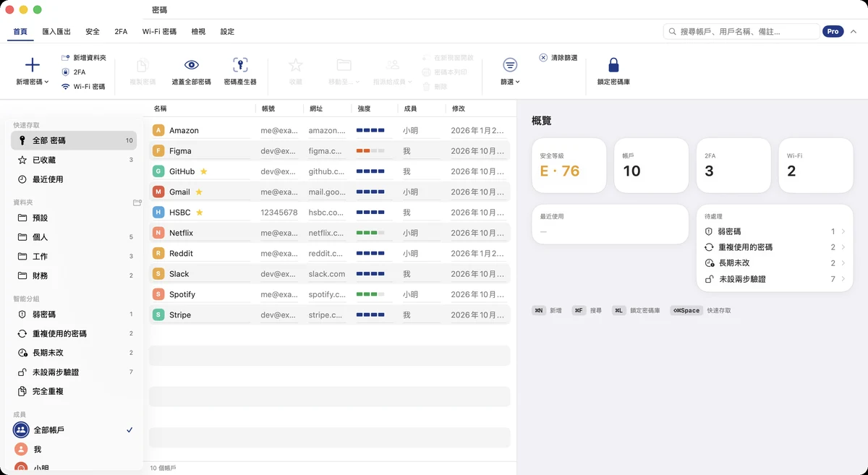
Task: Select 全部 密碼 in the sidebar
Action: click(74, 140)
